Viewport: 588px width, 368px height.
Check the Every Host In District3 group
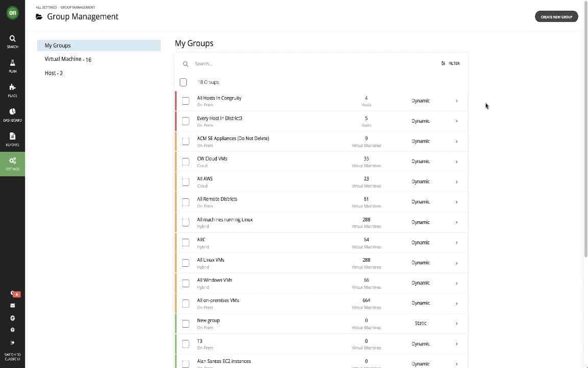pos(186,121)
